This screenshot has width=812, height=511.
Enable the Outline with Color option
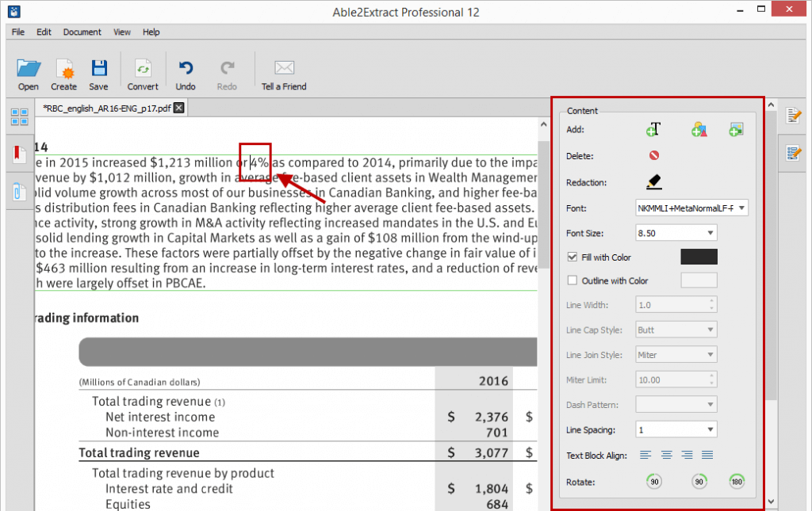pyautogui.click(x=573, y=280)
